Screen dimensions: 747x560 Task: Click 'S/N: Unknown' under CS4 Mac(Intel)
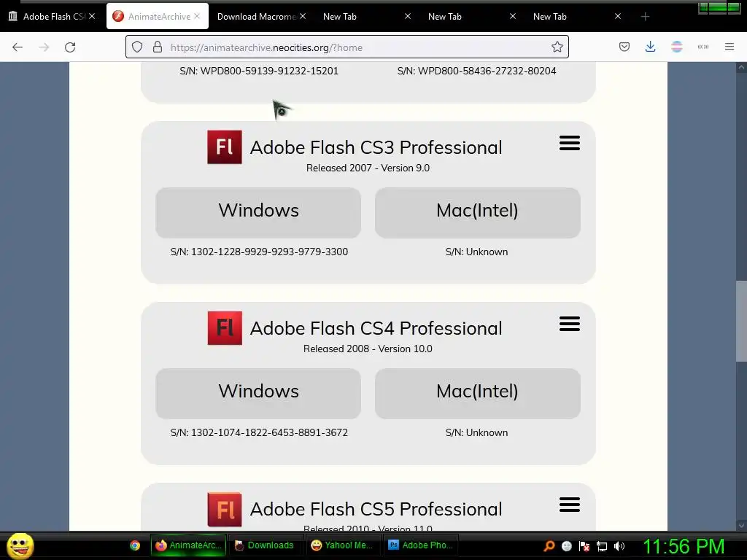476,433
